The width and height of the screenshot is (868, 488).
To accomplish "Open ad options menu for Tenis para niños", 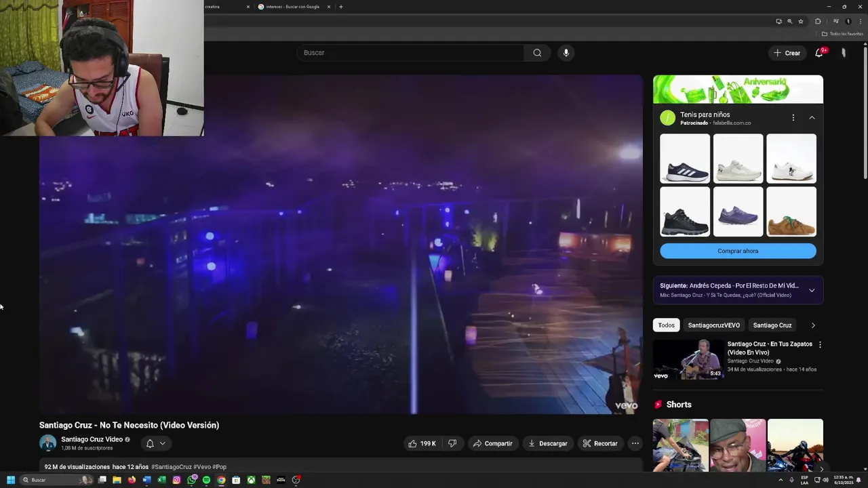I will pos(793,118).
